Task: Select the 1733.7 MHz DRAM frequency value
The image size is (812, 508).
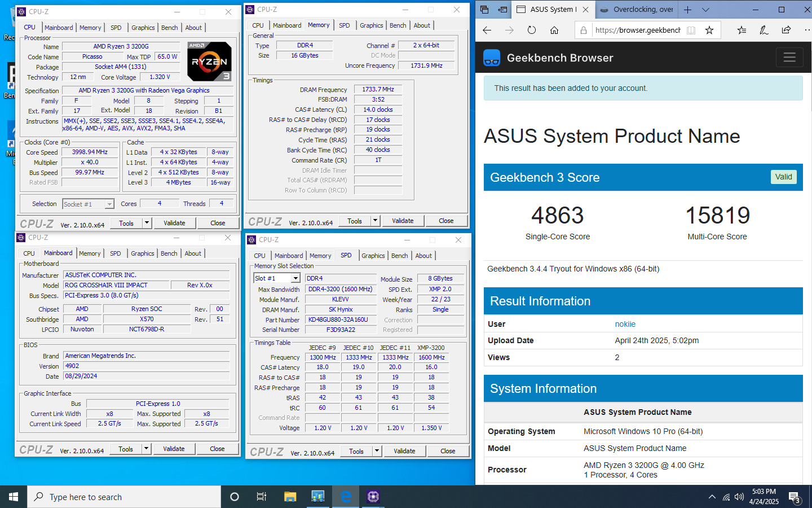Action: tap(378, 89)
